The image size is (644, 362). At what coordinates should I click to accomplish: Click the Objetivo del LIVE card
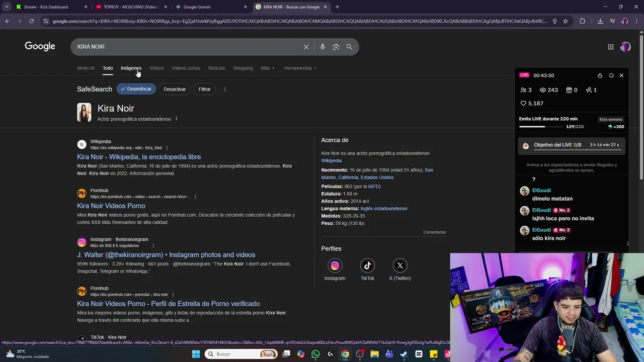tap(572, 145)
